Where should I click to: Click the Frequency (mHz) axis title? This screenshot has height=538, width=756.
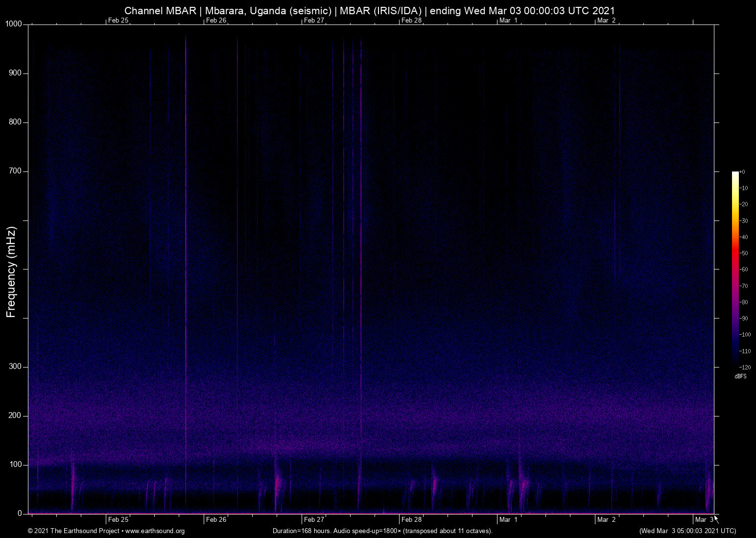pos(11,272)
